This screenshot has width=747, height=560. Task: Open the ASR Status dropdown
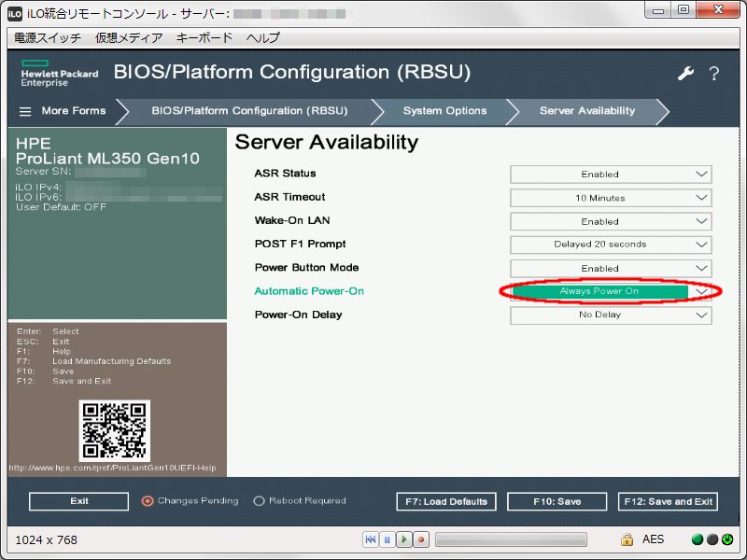coord(611,175)
